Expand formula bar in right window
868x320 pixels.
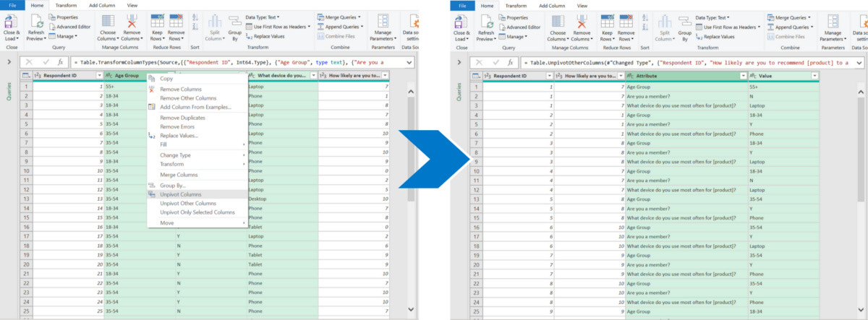tap(861, 62)
